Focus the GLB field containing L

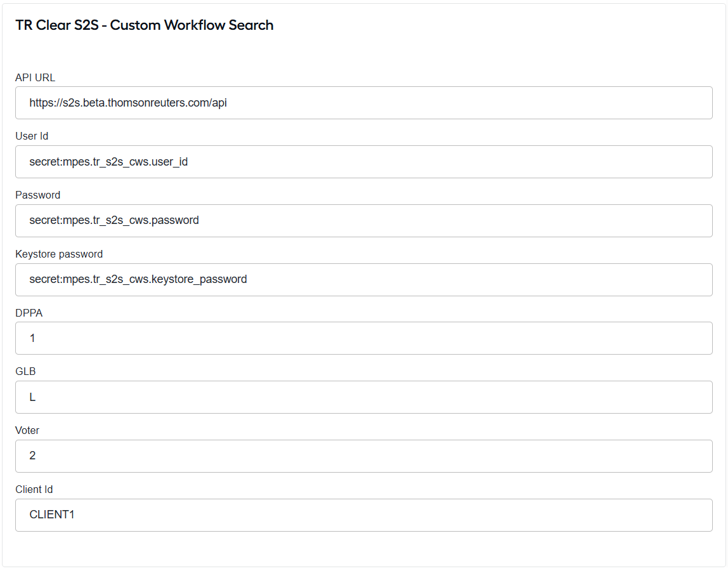[363, 397]
